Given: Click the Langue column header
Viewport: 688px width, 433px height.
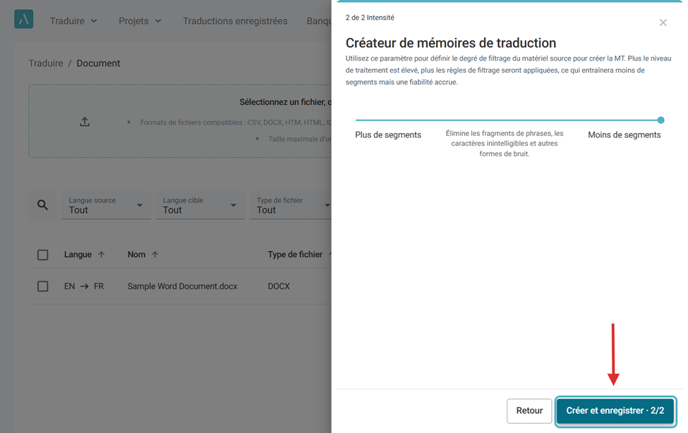Looking at the screenshot, I should pos(78,254).
